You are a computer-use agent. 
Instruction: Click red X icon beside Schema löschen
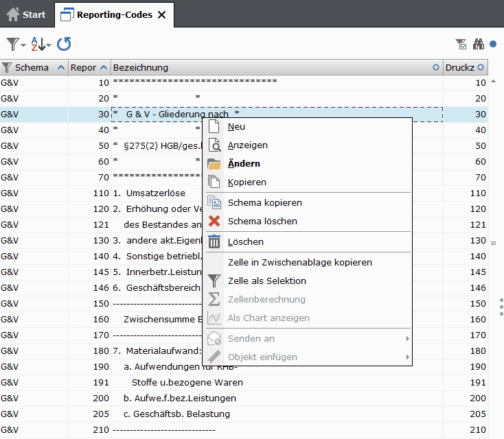click(x=214, y=221)
